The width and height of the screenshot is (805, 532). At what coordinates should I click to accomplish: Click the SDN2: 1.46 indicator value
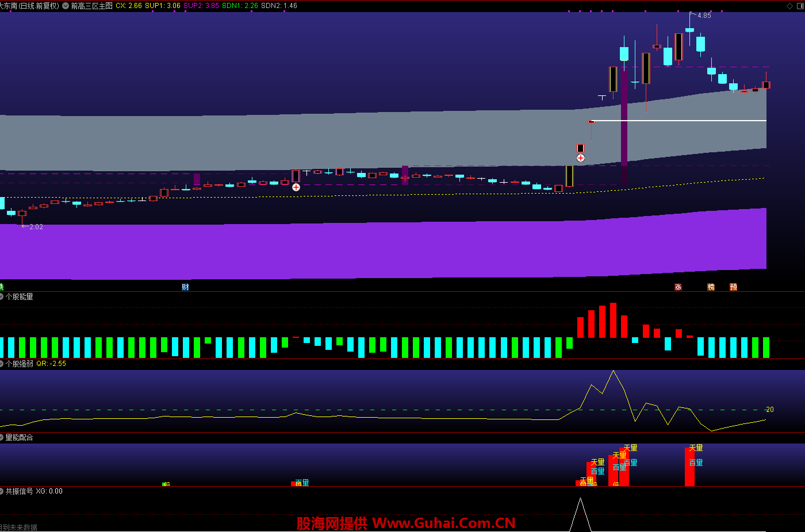click(279, 6)
